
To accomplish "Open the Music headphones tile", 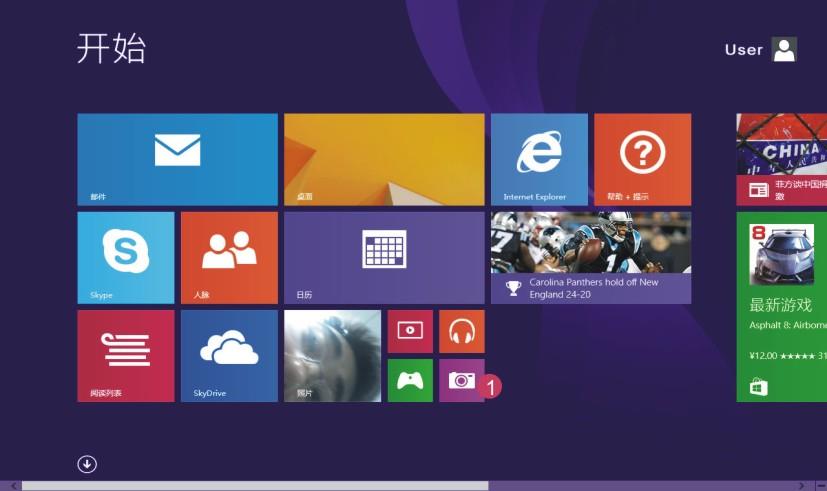I will point(461,331).
